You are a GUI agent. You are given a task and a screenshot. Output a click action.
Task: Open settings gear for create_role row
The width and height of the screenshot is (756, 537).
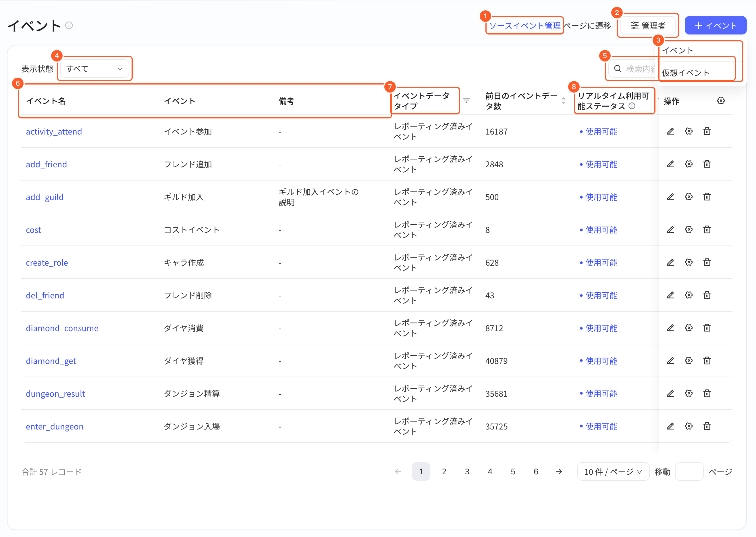pos(689,262)
